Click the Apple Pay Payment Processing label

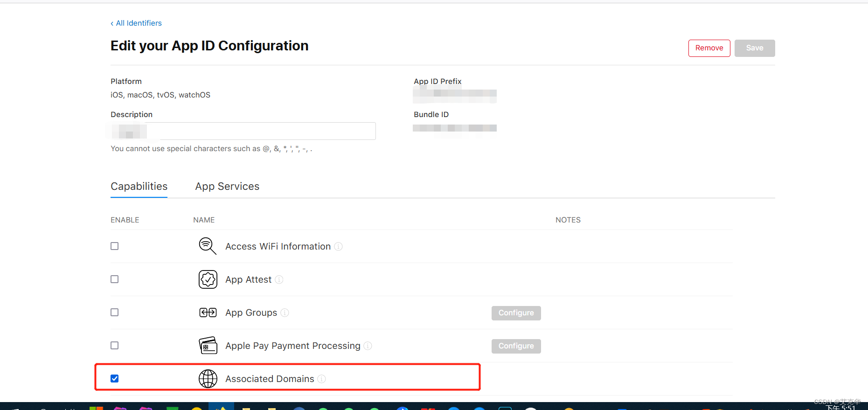[292, 346]
